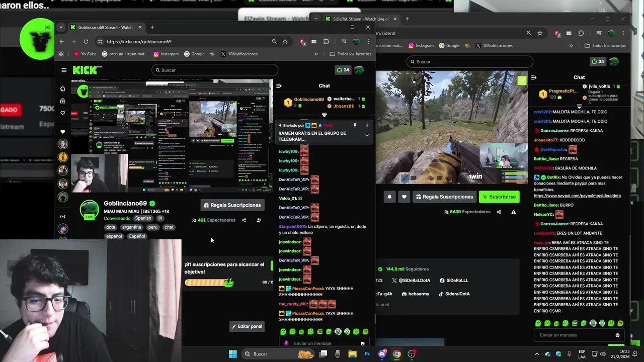Viewport: 644px width, 362px height.
Task: Bookmark kick.com/goblinciano69 with star icon
Action: click(285, 42)
